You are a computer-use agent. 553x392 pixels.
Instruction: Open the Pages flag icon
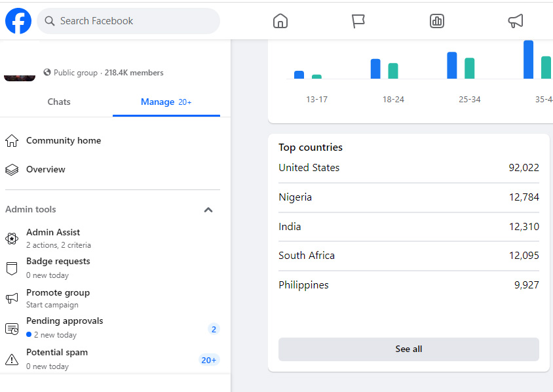click(358, 21)
